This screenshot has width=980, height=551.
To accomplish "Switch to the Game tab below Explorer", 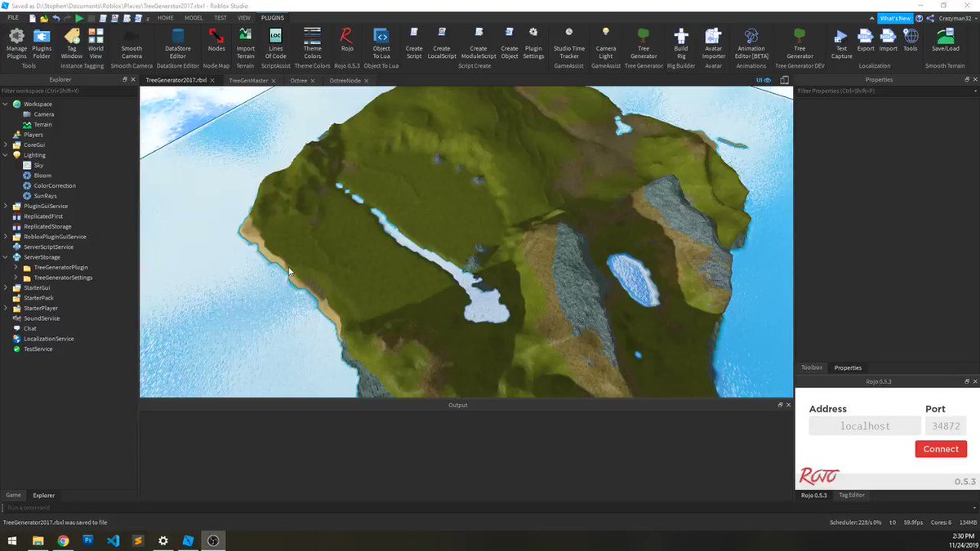I will (14, 495).
